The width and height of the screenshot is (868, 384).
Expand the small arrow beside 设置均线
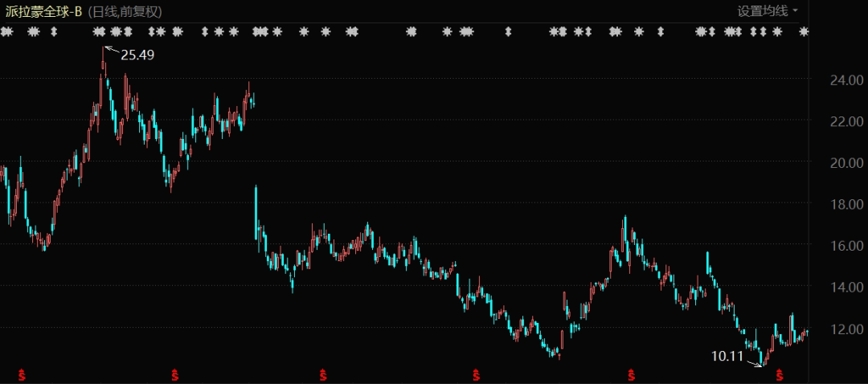[796, 11]
